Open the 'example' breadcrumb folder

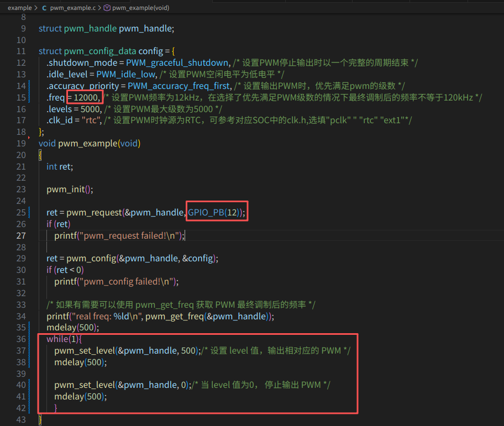19,8
